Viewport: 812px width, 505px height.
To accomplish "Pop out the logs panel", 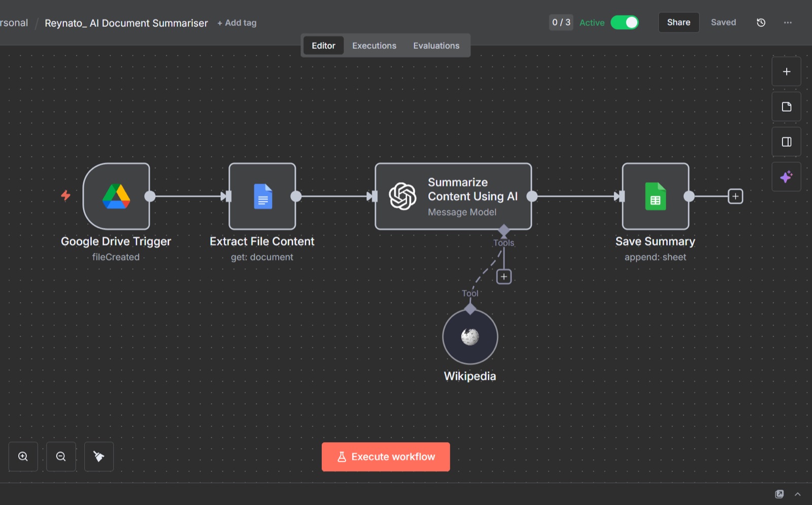I will click(780, 494).
